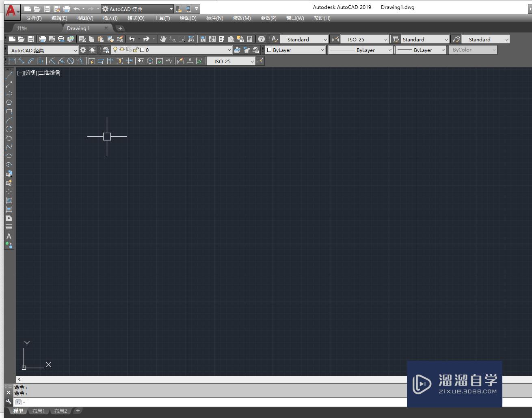The width and height of the screenshot is (532, 418).
Task: Click the plus button to create new layout
Action: click(x=78, y=411)
